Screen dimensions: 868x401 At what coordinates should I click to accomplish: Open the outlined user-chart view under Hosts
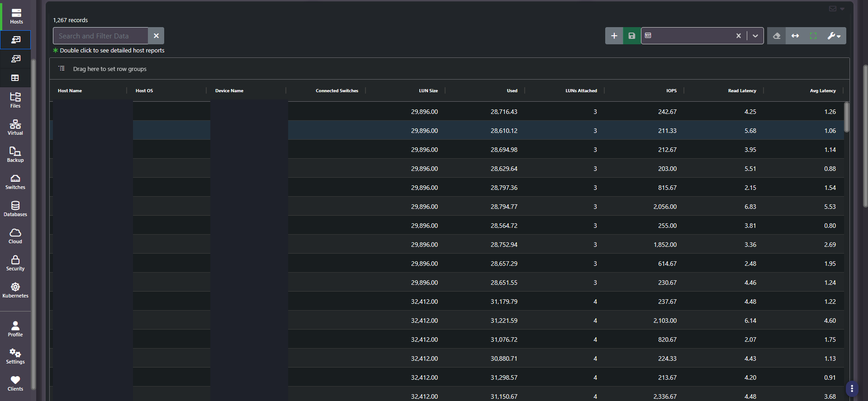(x=15, y=59)
